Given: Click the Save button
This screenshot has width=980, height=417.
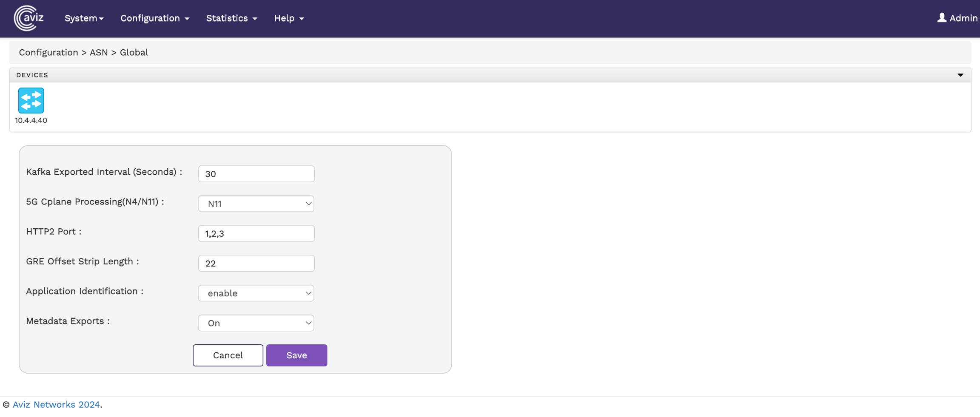Looking at the screenshot, I should pyautogui.click(x=296, y=355).
